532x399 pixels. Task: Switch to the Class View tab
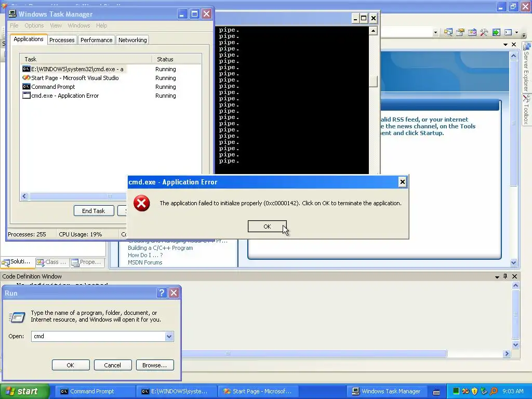tap(51, 262)
